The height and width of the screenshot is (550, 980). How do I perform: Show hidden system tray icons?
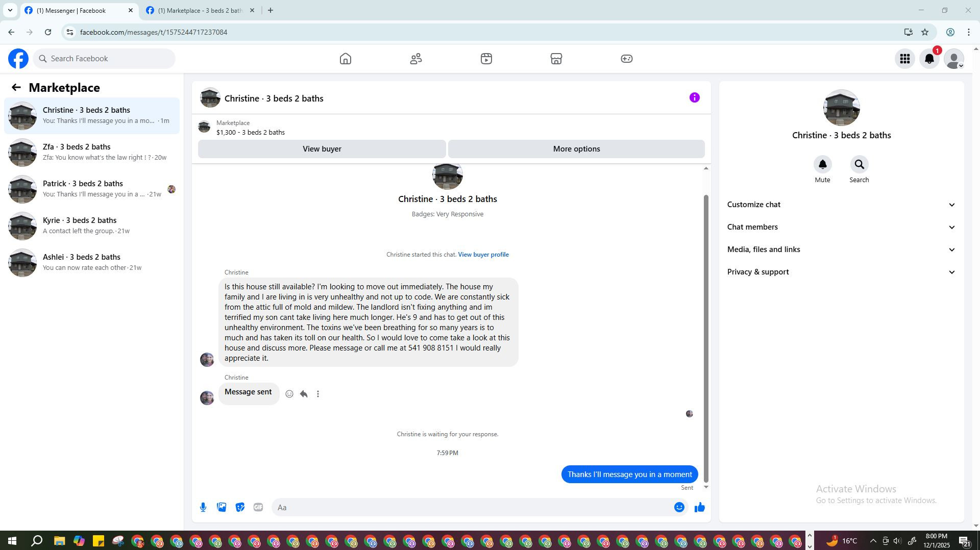point(873,541)
